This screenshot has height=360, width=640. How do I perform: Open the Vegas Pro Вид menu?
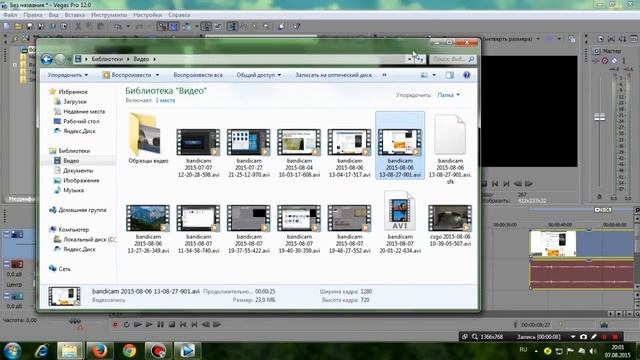53,15
